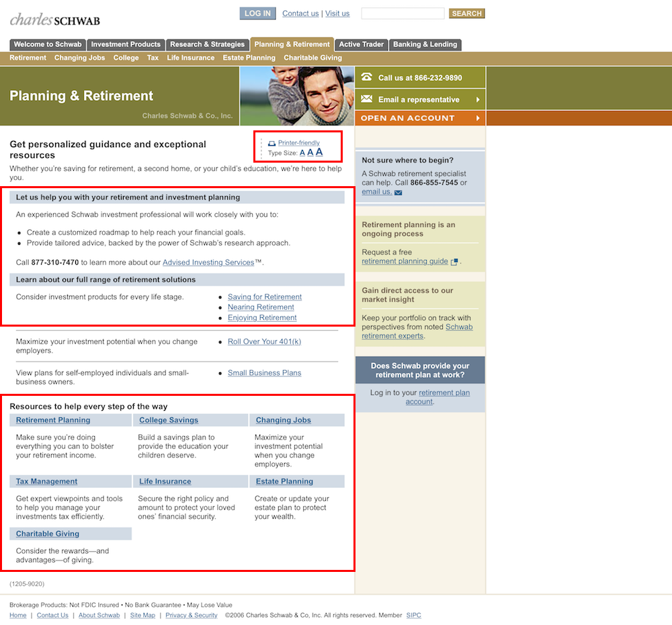The width and height of the screenshot is (672, 625).
Task: Open the Nearing Retirement link
Action: (x=261, y=307)
